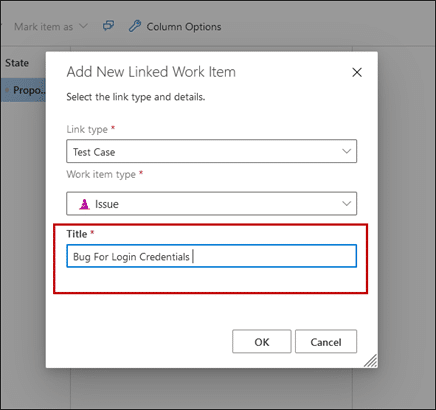This screenshot has width=436, height=410.
Task: Click the Mark item as menu label
Action: [43, 27]
